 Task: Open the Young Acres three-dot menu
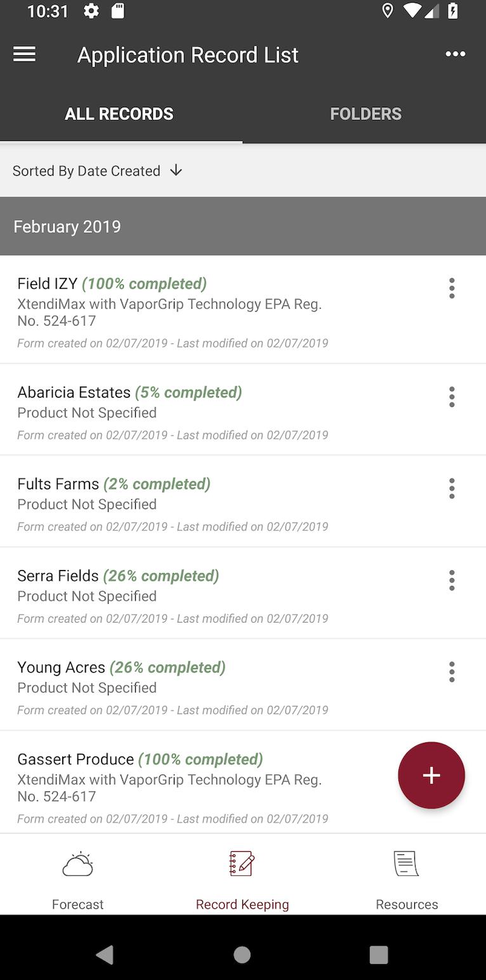(452, 672)
